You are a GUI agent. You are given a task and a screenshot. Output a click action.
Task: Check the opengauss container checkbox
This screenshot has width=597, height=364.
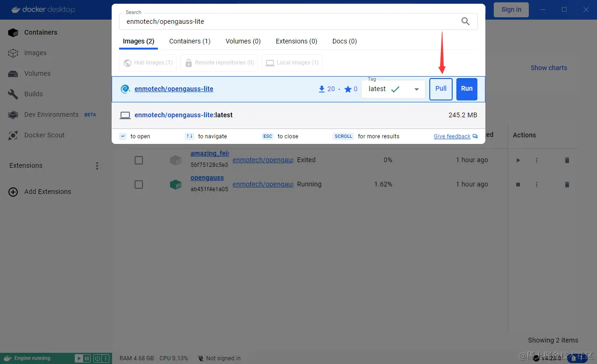click(139, 185)
